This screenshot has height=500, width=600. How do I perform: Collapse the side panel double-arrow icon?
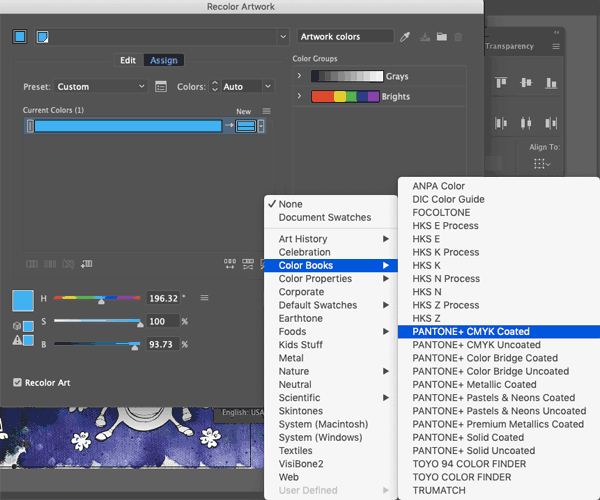tap(557, 33)
